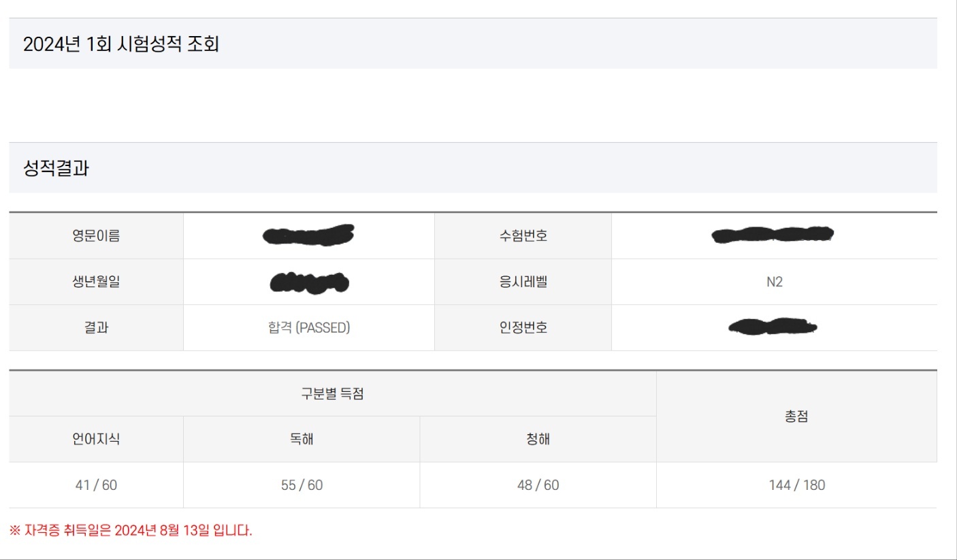The image size is (957, 560).
Task: Select the 수험번호 label cell
Action: pyautogui.click(x=523, y=236)
